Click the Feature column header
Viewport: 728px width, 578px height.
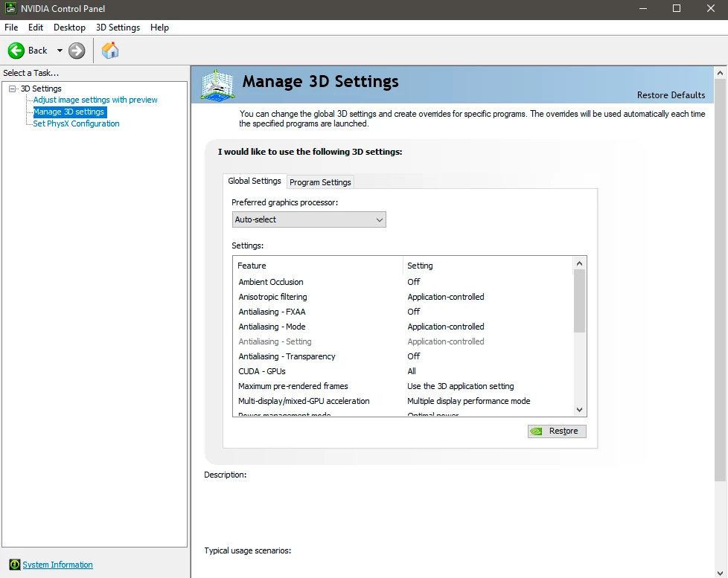(x=318, y=266)
